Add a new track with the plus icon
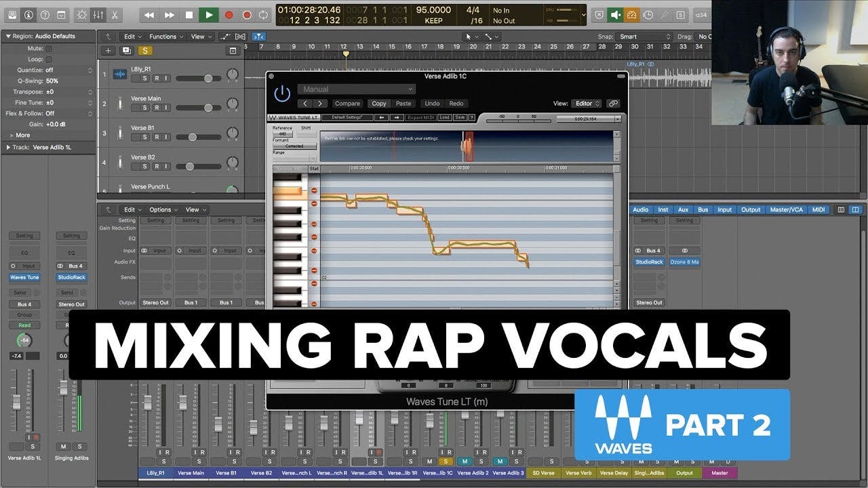Screen dimensions: 868x488 coord(108,49)
